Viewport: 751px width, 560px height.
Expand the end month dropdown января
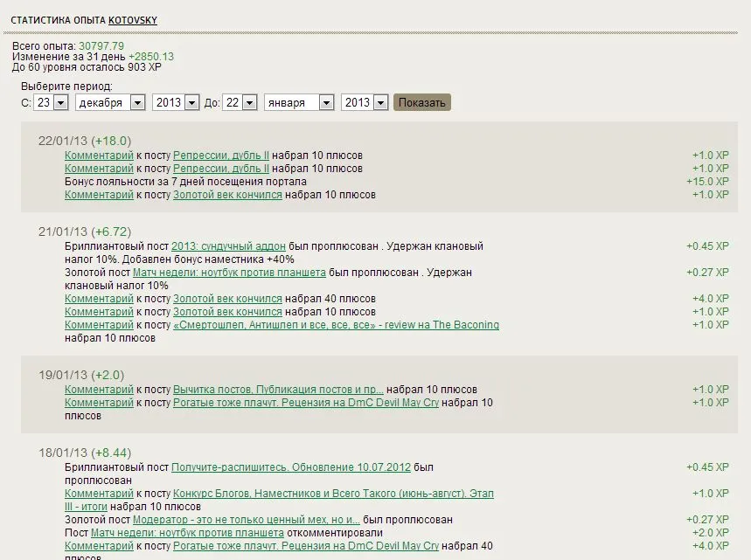coord(299,103)
